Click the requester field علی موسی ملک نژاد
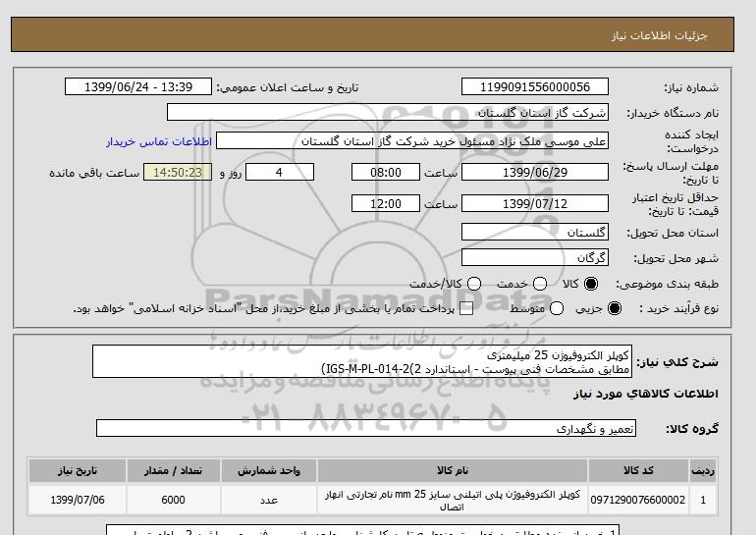Viewport: 756px width, 535px height. [x=412, y=141]
